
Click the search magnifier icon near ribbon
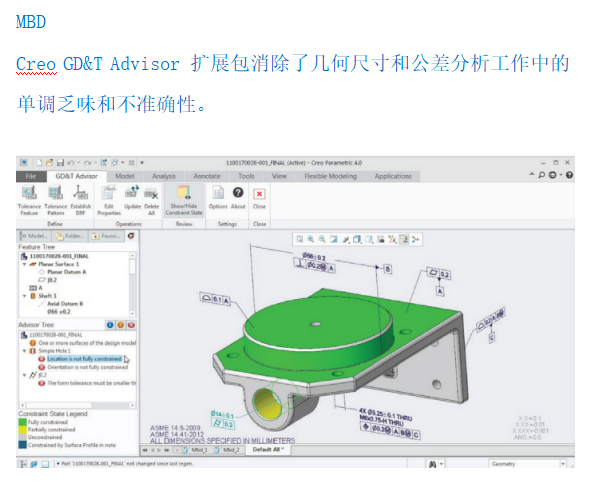click(x=541, y=175)
